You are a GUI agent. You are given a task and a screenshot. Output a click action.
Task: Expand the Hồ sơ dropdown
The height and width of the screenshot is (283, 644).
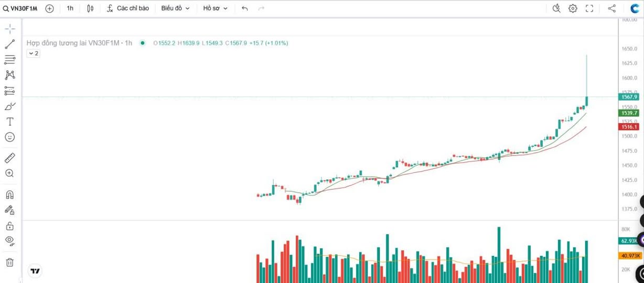pyautogui.click(x=216, y=8)
